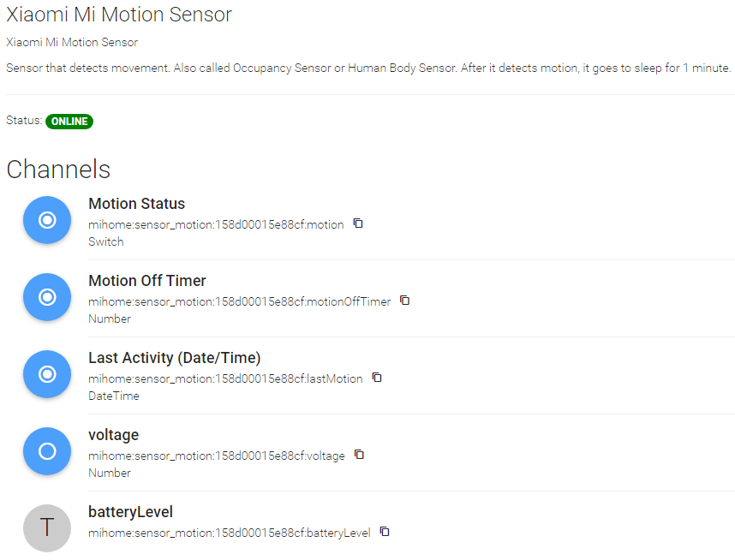
Task: Select the voltage channel title
Action: [x=113, y=435]
